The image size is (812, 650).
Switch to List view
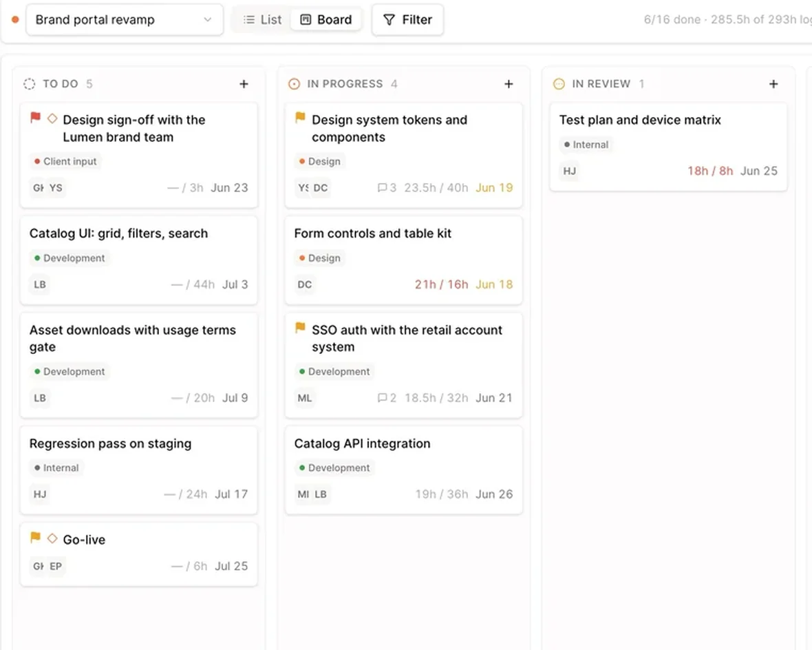[x=263, y=20]
